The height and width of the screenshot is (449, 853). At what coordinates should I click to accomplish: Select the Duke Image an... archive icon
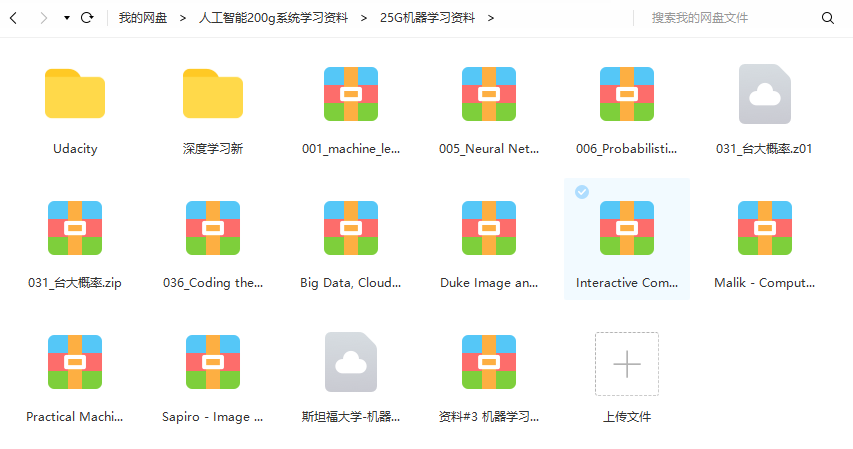[489, 228]
